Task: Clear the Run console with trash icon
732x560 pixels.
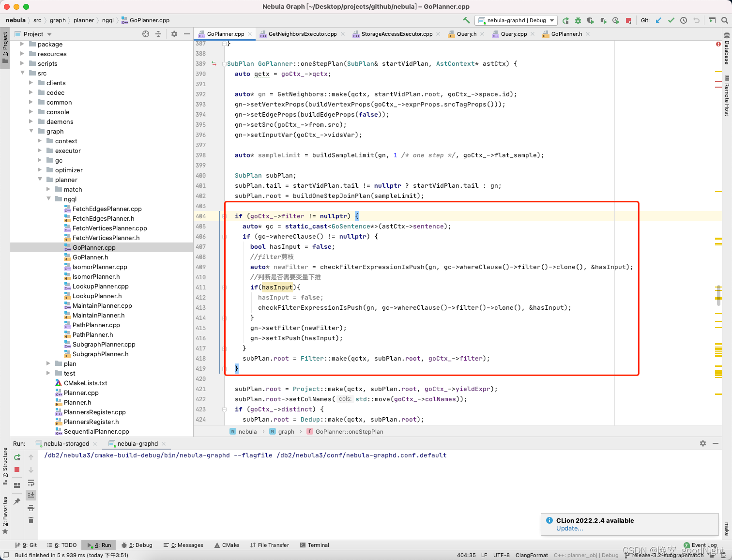Action: click(31, 520)
